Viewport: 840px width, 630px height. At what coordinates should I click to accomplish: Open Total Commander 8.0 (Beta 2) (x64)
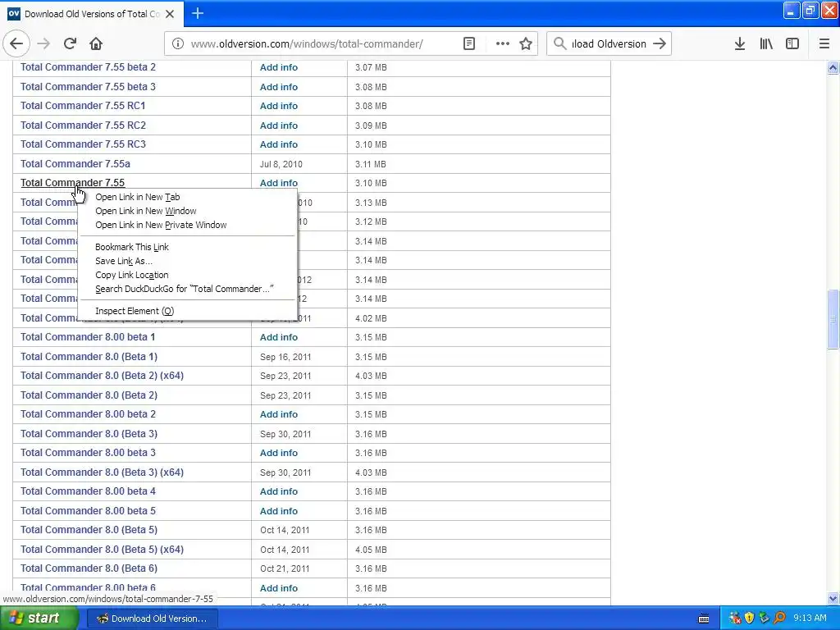[102, 376]
